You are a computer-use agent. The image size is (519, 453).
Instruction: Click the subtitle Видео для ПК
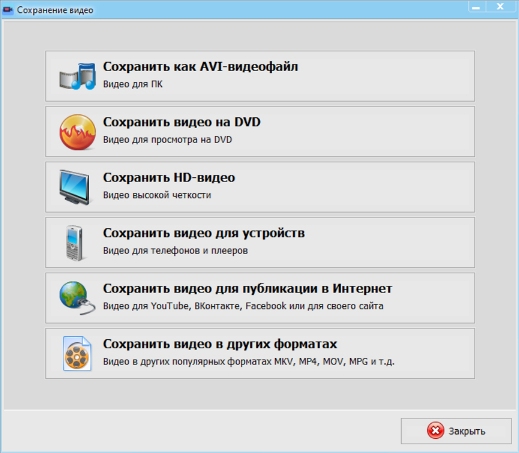pos(133,84)
